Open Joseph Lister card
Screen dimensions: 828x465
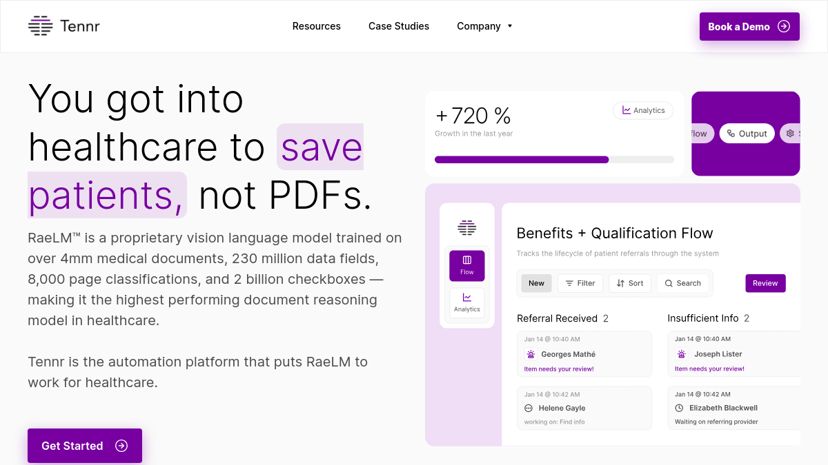(x=734, y=354)
